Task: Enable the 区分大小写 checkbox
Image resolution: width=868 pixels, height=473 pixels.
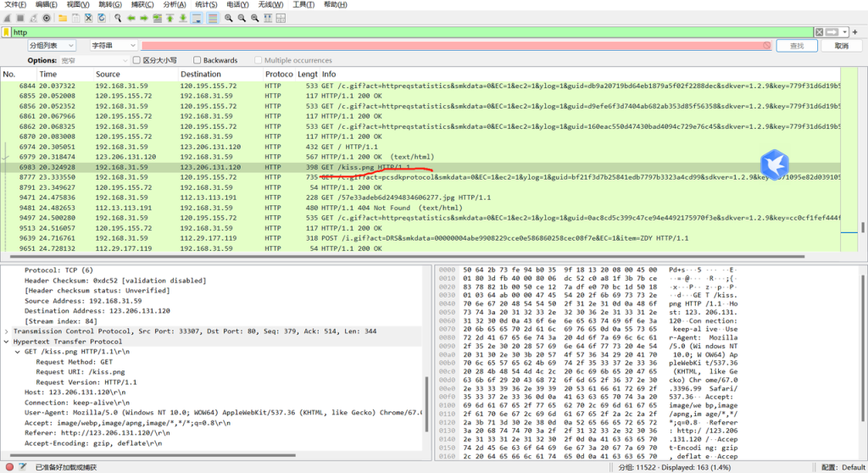Action: tap(137, 61)
